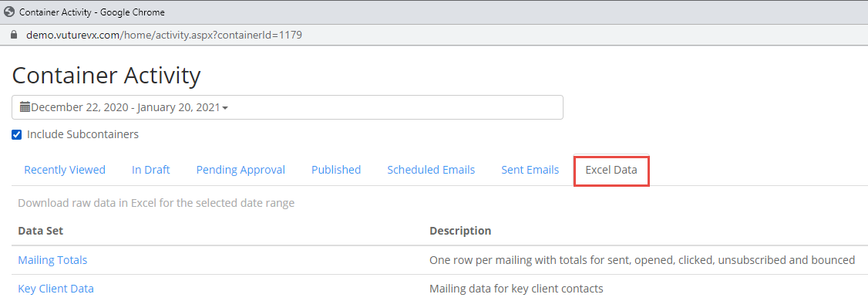This screenshot has width=868, height=301.
Task: Click the padlock icon in address bar
Action: click(15, 35)
